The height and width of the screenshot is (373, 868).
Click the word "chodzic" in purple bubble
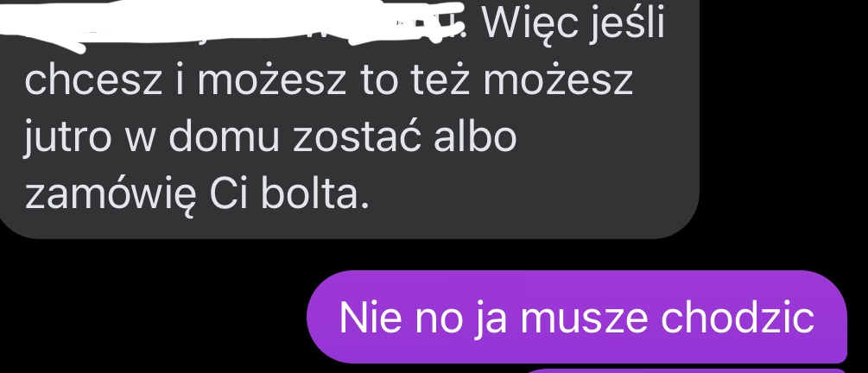pyautogui.click(x=738, y=318)
